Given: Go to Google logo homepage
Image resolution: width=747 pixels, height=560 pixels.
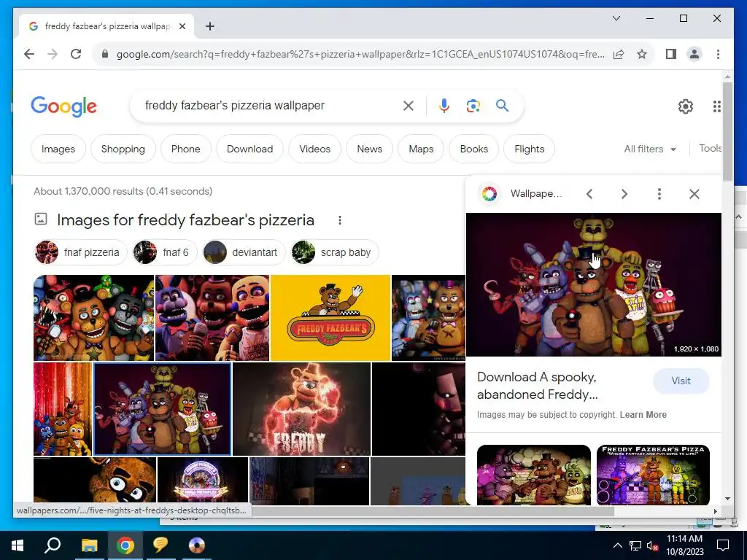Looking at the screenshot, I should point(64,106).
